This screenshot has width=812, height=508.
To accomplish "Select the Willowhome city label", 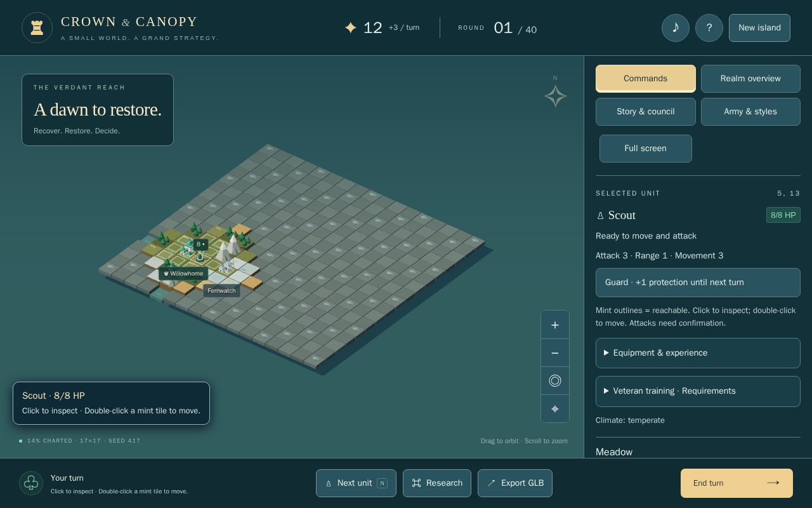I will pos(183,274).
